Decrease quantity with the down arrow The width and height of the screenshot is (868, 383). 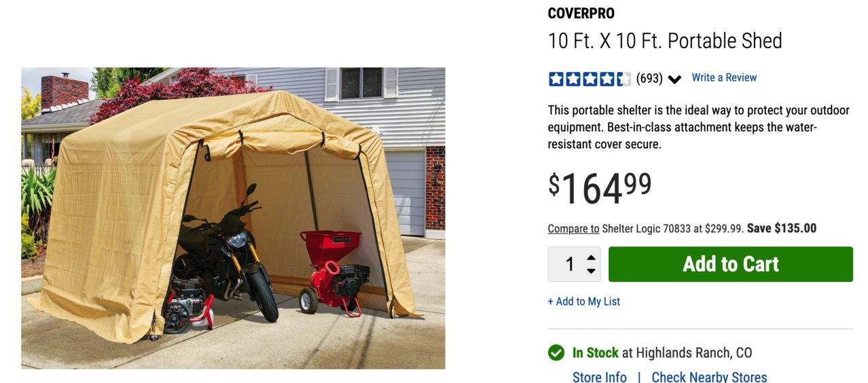tap(591, 271)
